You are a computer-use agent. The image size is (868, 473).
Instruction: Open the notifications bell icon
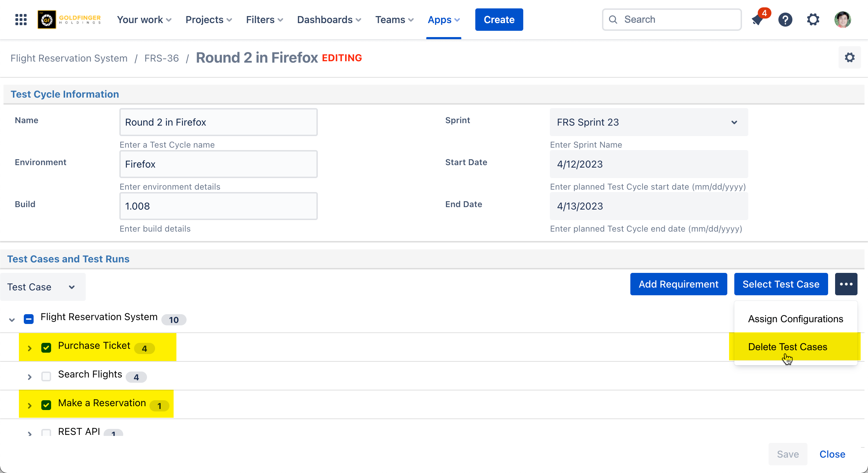pos(757,20)
